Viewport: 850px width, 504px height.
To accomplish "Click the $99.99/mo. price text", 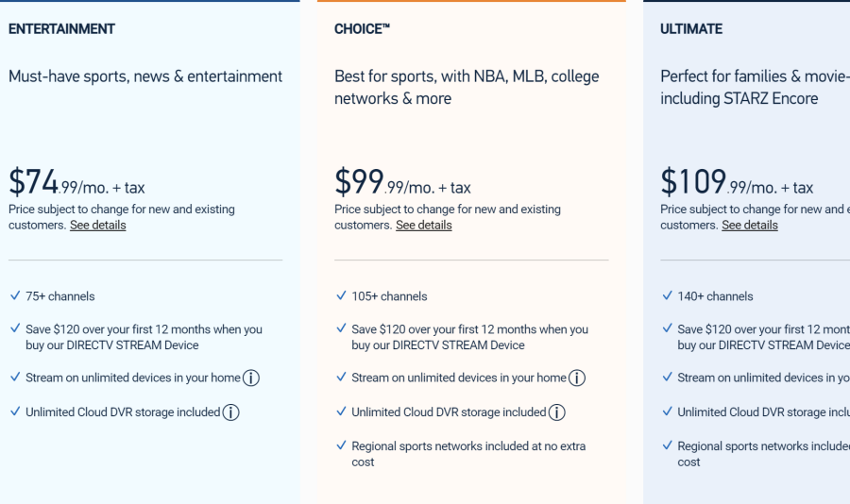I will [x=402, y=182].
